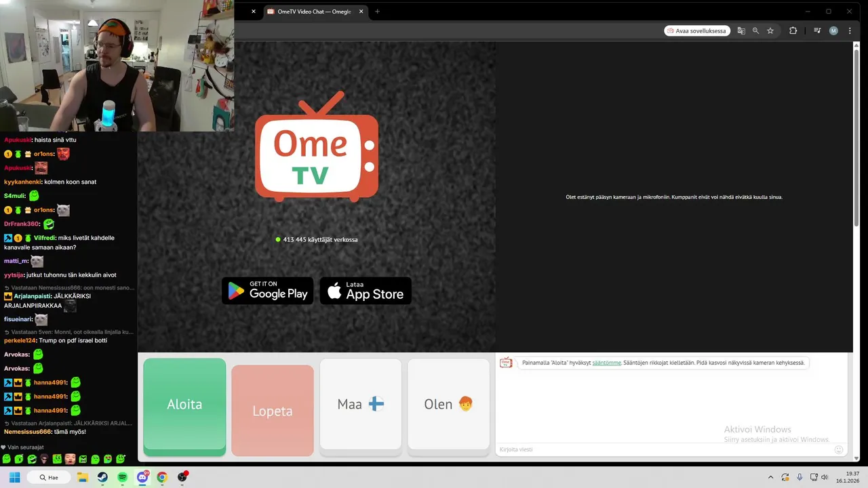Click Nemesissus666's tämä myös message
This screenshot has height=488, width=868.
click(45, 432)
